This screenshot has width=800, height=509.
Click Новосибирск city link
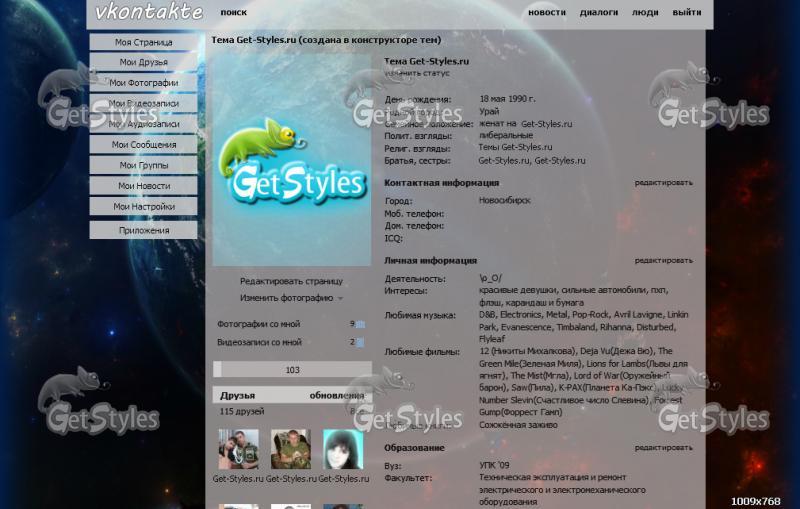click(x=504, y=200)
